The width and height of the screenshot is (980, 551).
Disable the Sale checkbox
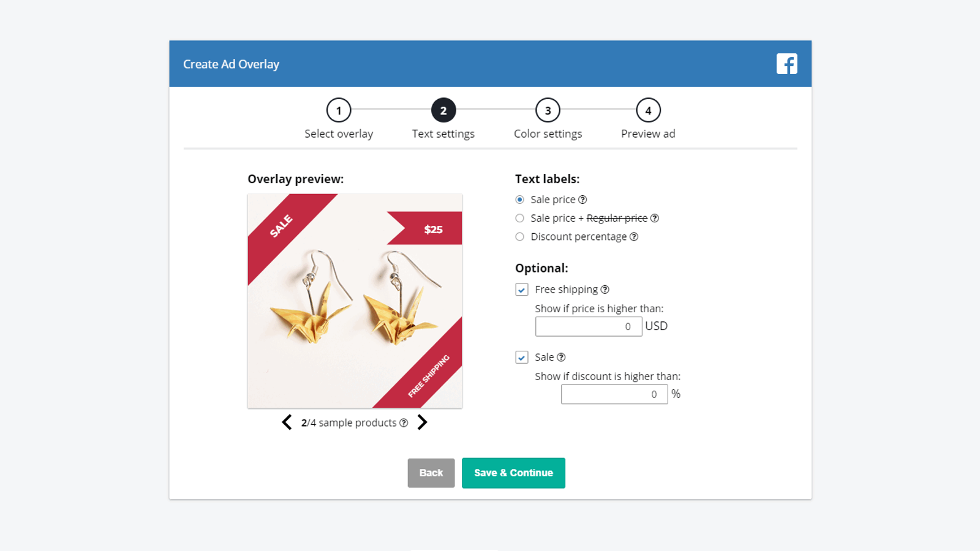pos(522,358)
